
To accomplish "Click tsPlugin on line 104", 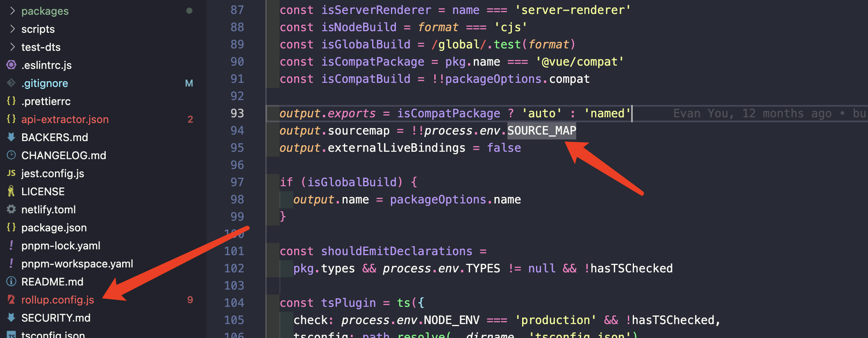I will point(348,303).
